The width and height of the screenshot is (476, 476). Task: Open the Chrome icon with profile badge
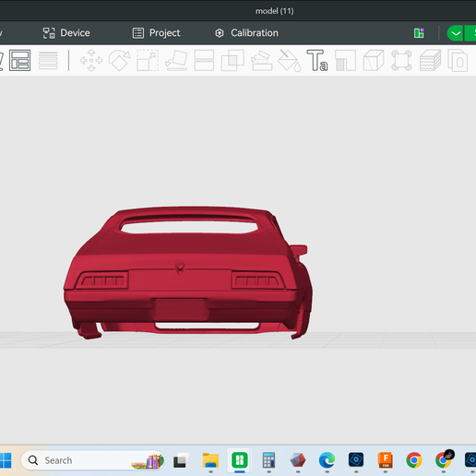pos(444,459)
